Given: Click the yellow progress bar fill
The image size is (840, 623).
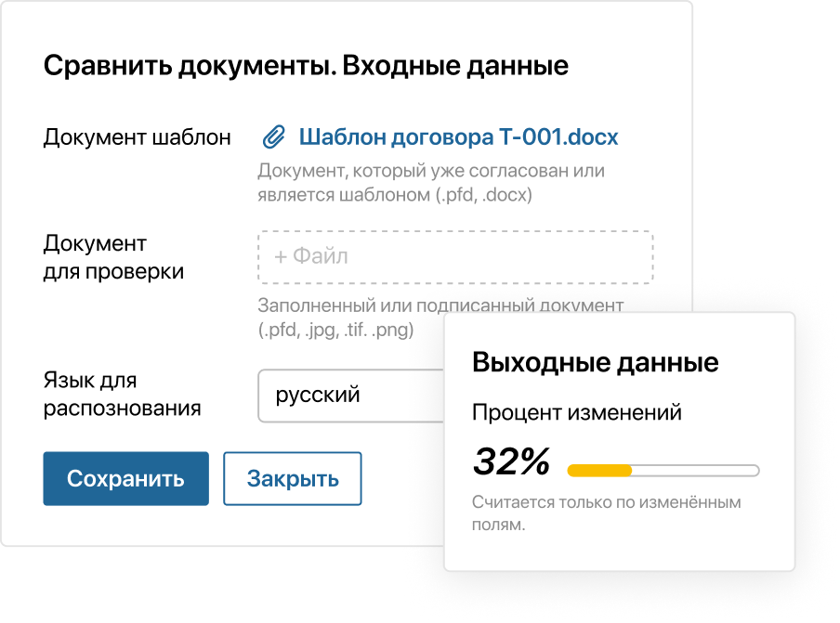Looking at the screenshot, I should 599,468.
